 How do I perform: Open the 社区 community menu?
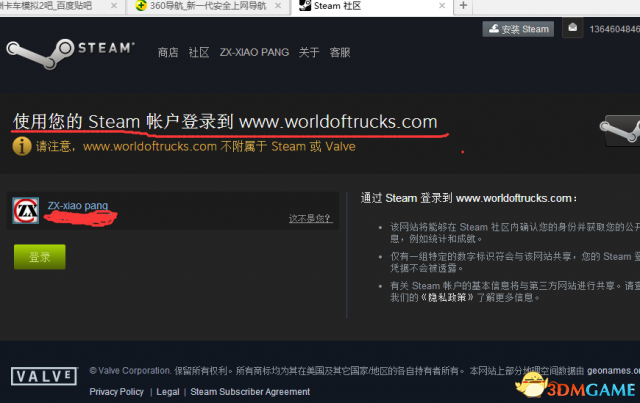pos(199,52)
